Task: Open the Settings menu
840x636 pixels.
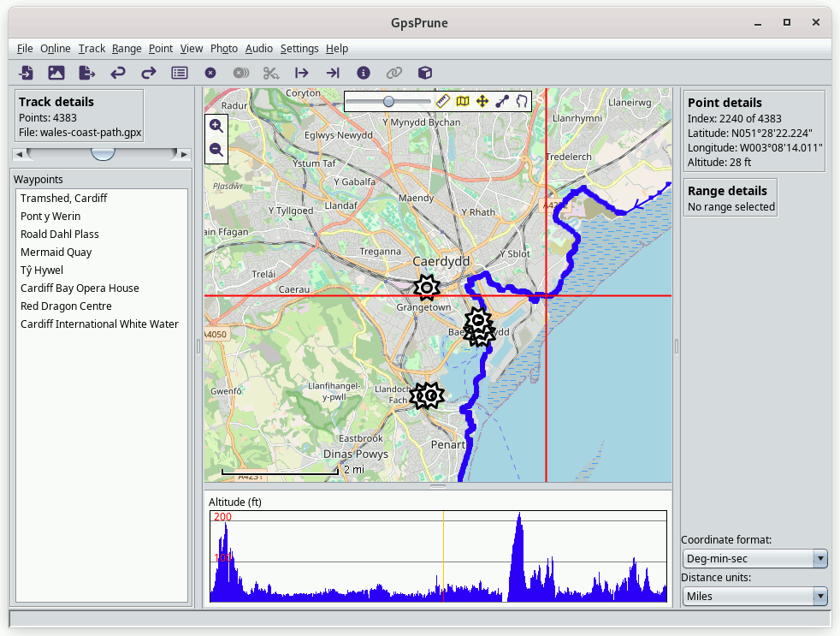Action: coord(299,49)
